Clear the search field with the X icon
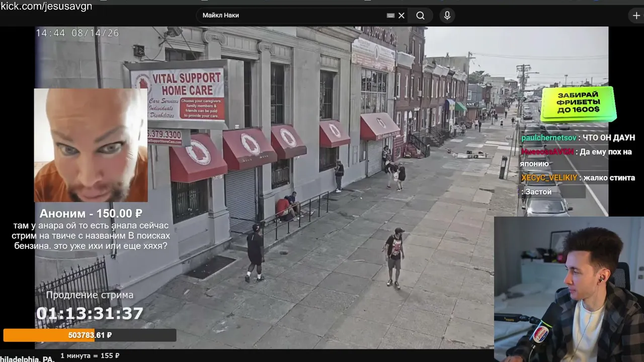Screen dimensions: 644x362 [401, 16]
